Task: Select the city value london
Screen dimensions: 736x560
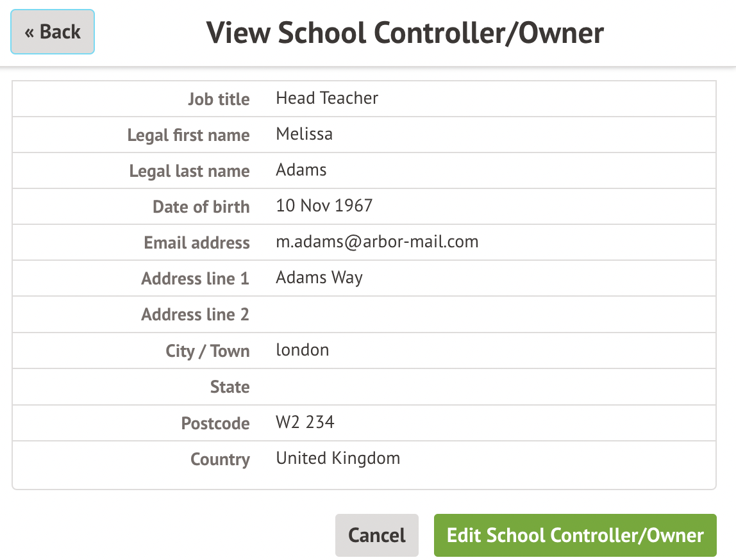Action: [302, 350]
